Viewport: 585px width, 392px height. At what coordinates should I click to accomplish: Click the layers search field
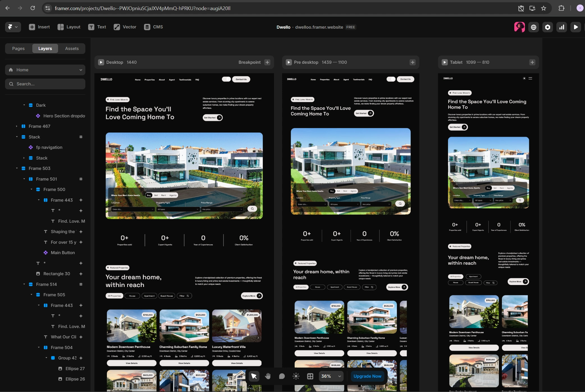point(45,84)
